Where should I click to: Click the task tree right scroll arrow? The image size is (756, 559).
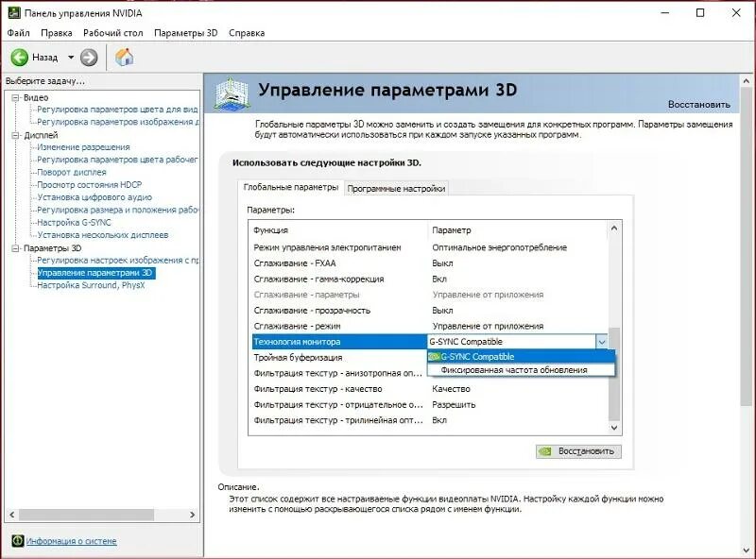point(193,515)
